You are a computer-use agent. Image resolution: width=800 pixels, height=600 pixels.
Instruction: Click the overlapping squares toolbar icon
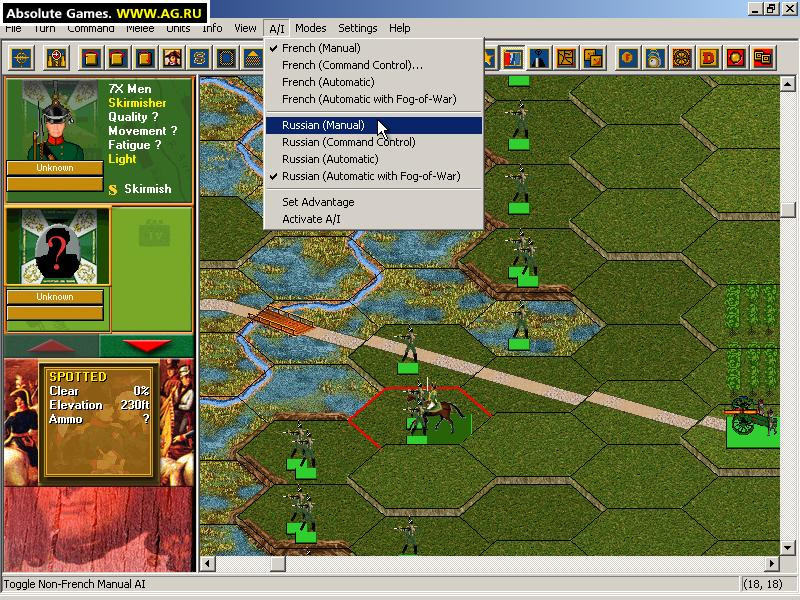point(593,58)
